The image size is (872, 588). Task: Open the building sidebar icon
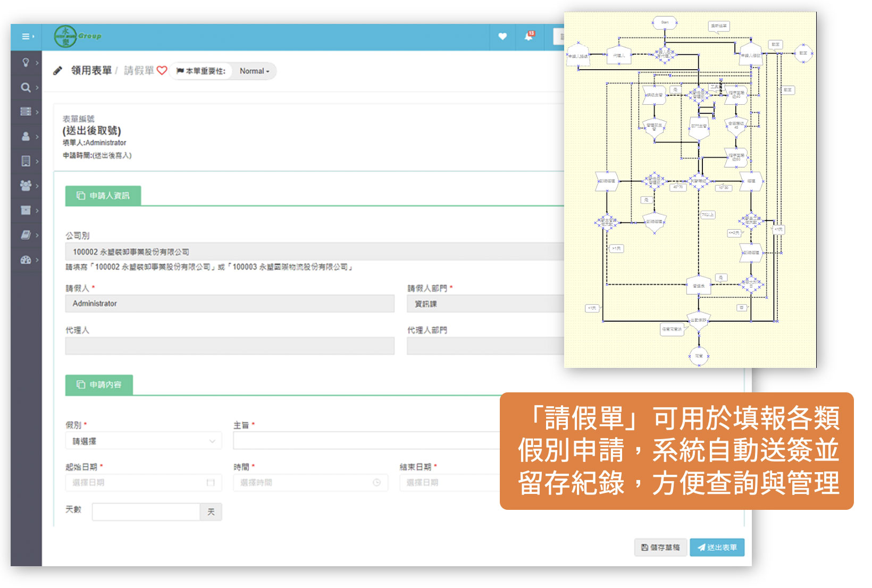[26, 161]
